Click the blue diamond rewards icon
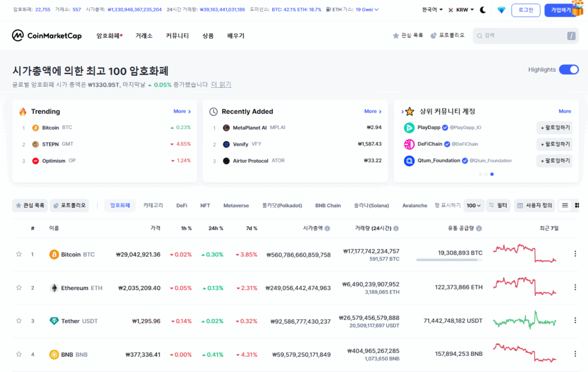The height and width of the screenshot is (372, 588). click(501, 10)
